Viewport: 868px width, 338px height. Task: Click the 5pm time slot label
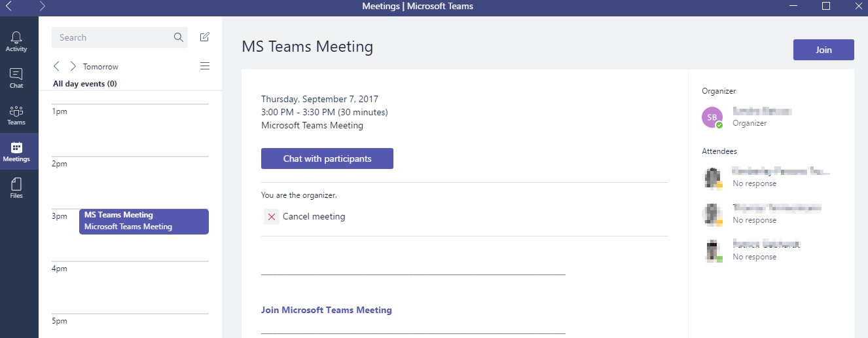(60, 321)
